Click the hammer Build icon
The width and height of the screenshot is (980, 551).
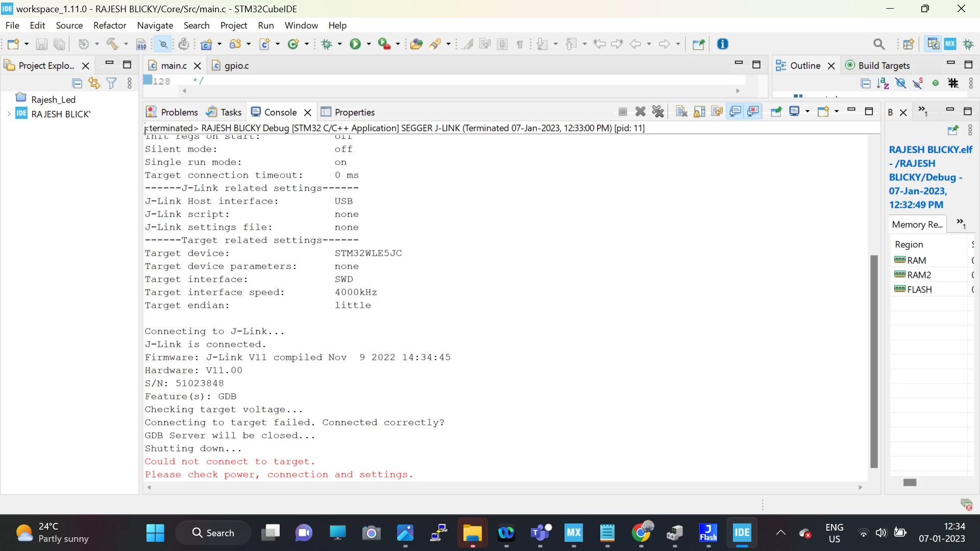click(x=112, y=44)
